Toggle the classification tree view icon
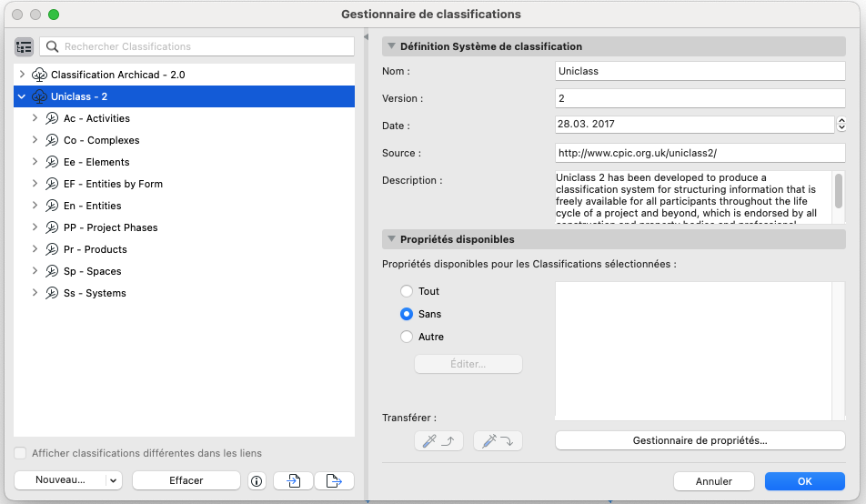This screenshot has height=504, width=866. pos(24,47)
